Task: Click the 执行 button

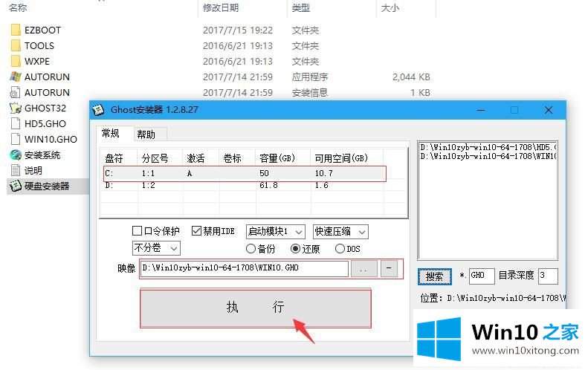Action: coord(256,308)
